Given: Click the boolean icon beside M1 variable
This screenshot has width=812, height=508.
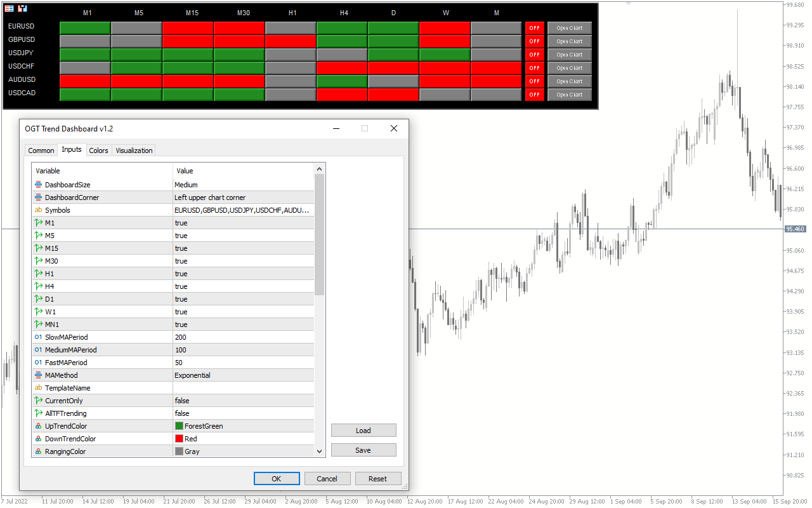Looking at the screenshot, I should pyautogui.click(x=38, y=223).
